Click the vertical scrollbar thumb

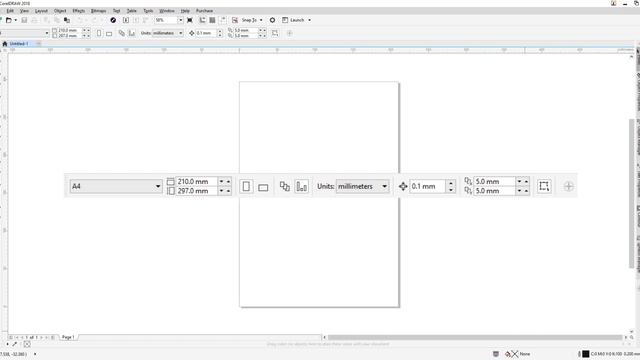click(631, 193)
